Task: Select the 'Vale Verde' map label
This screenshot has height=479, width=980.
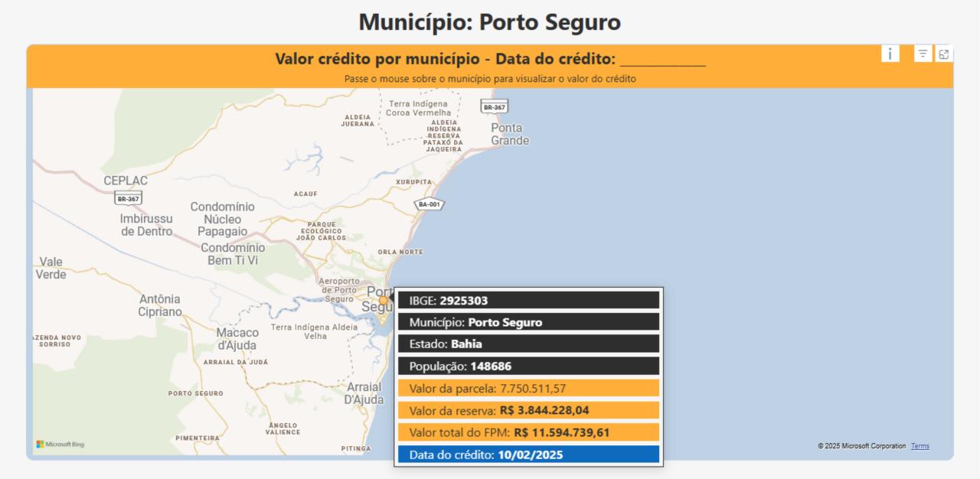Action: coord(51,268)
